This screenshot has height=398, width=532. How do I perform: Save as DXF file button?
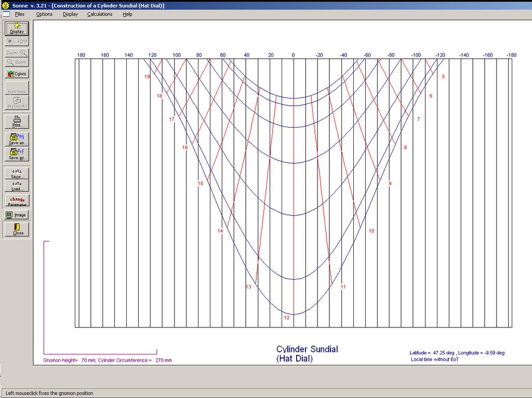click(x=17, y=154)
